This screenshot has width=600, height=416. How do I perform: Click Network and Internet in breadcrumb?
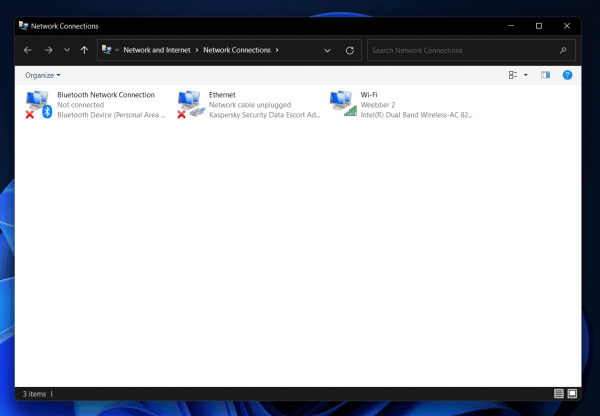159,49
